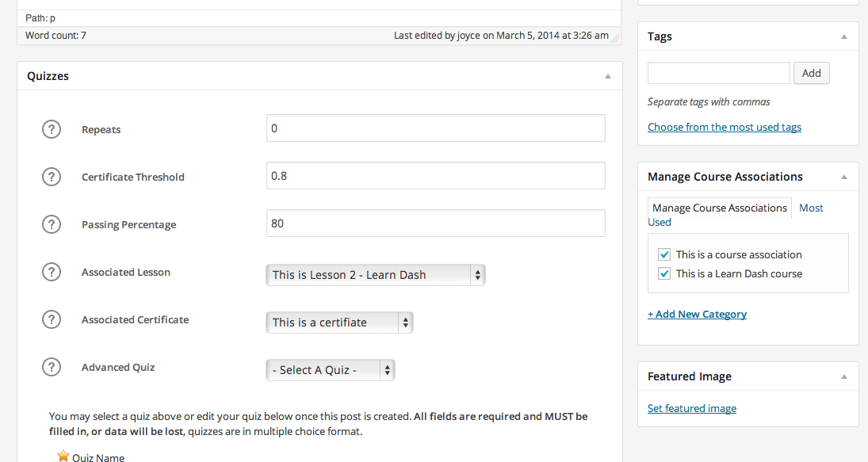The height and width of the screenshot is (462, 868).
Task: Click the Set featured image link
Action: coord(691,408)
